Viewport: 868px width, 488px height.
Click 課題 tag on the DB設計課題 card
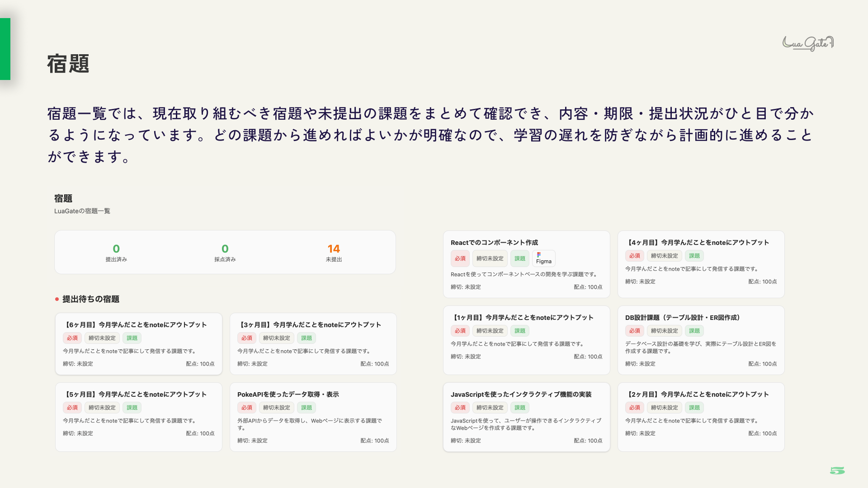pyautogui.click(x=694, y=331)
